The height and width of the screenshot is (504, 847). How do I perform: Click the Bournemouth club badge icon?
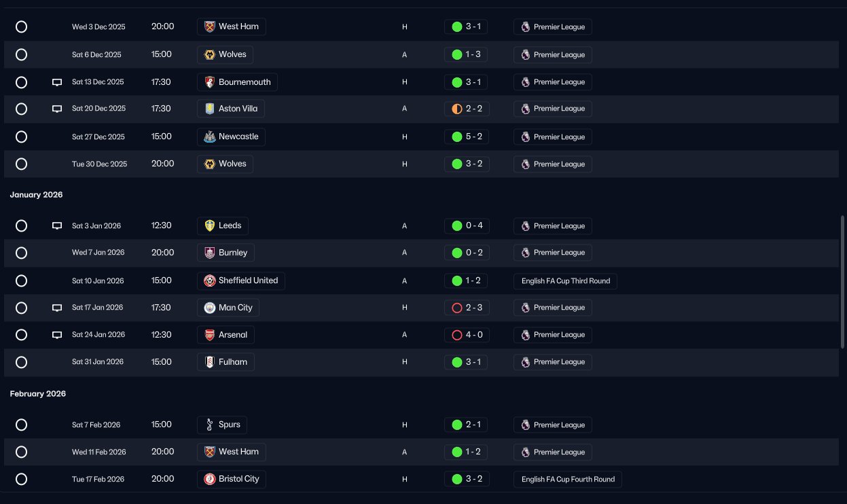[210, 82]
